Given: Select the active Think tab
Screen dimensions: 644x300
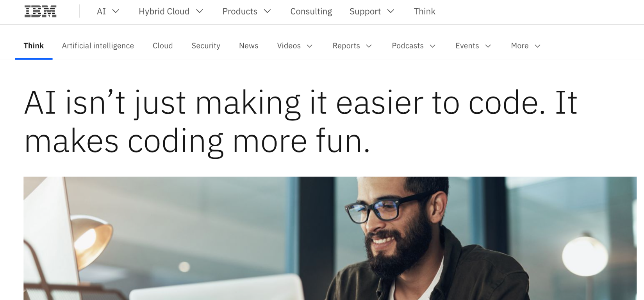Looking at the screenshot, I should (x=34, y=46).
